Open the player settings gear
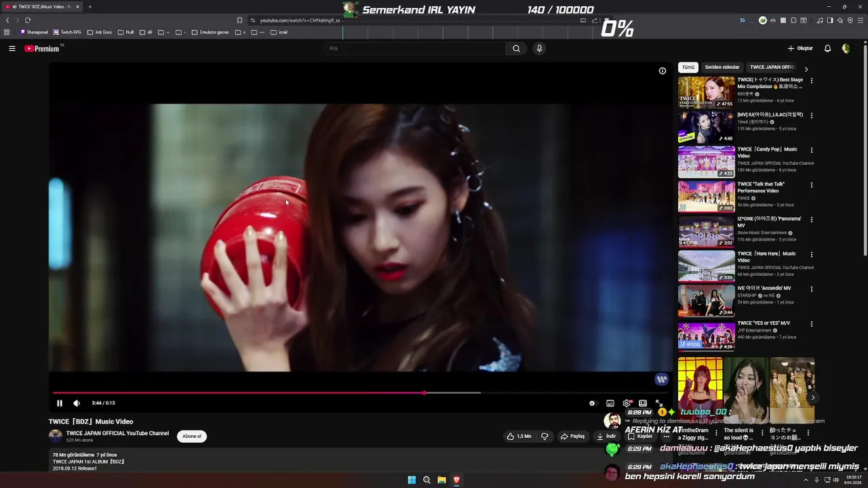 point(627,403)
